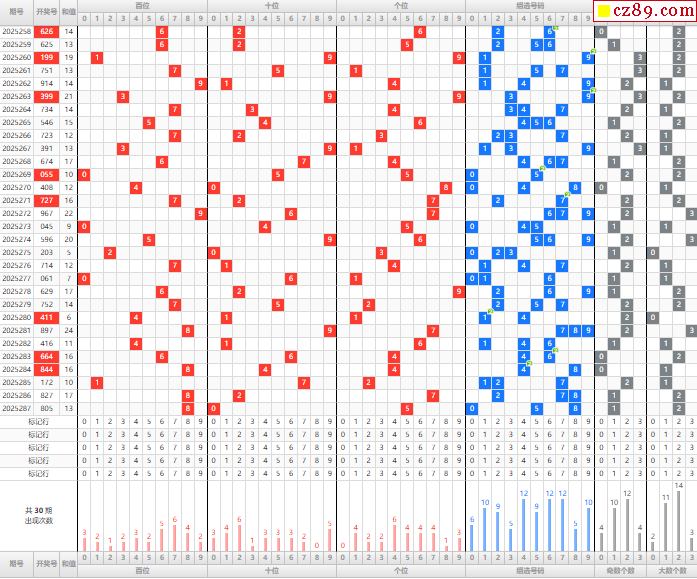Click the red 百位 9 cell in row 2025262

(200, 84)
